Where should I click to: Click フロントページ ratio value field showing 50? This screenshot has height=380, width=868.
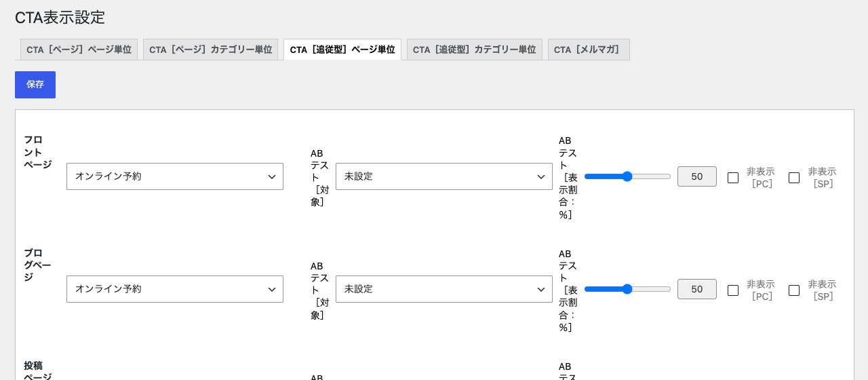click(697, 176)
